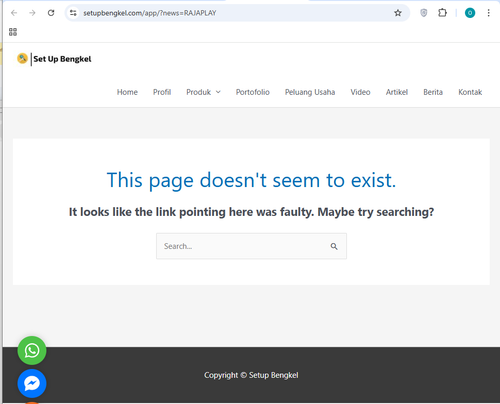Viewport: 500px width, 404px height.
Task: Click the Copyright © Setup Bengkel text
Action: point(251,375)
